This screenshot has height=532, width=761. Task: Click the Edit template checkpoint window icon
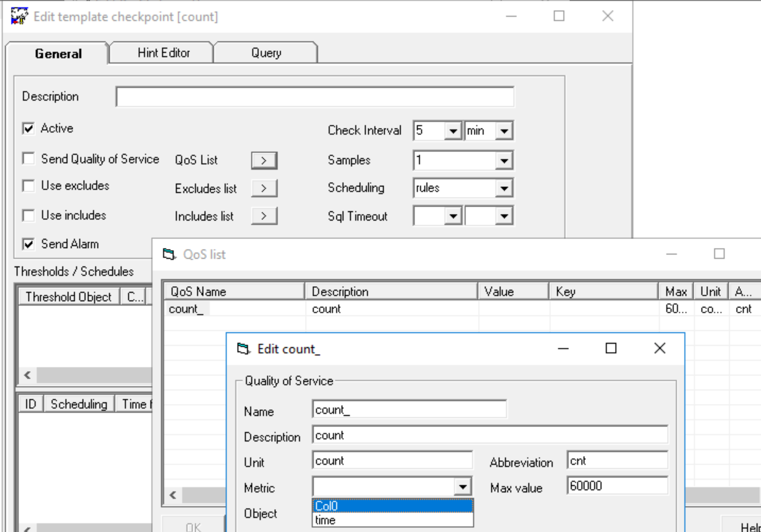(19, 17)
